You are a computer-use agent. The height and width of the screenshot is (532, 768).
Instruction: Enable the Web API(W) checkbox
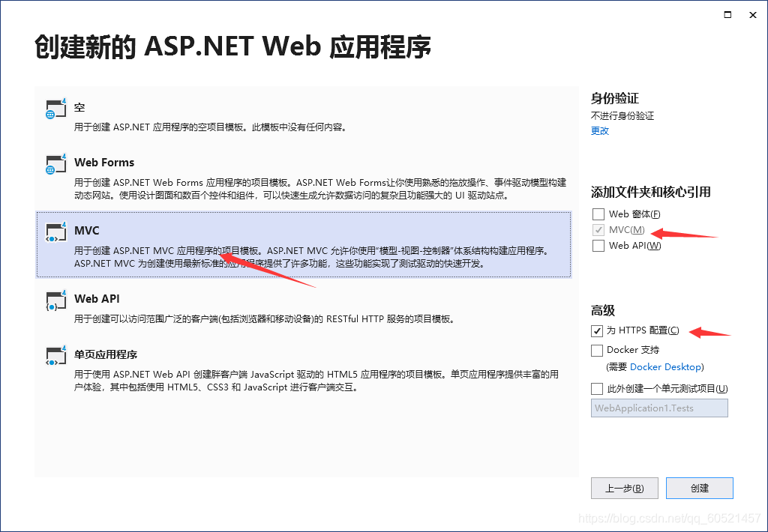pos(598,246)
